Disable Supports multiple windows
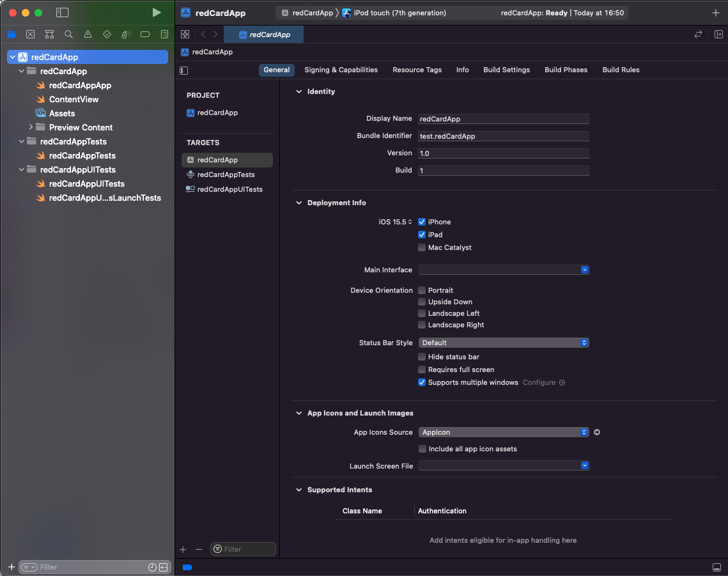The height and width of the screenshot is (576, 728). (x=422, y=382)
